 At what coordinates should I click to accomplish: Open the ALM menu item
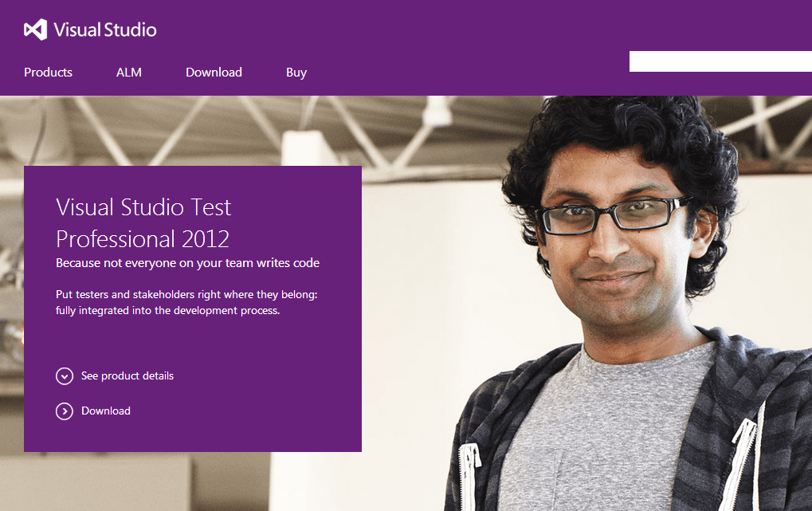(x=129, y=72)
